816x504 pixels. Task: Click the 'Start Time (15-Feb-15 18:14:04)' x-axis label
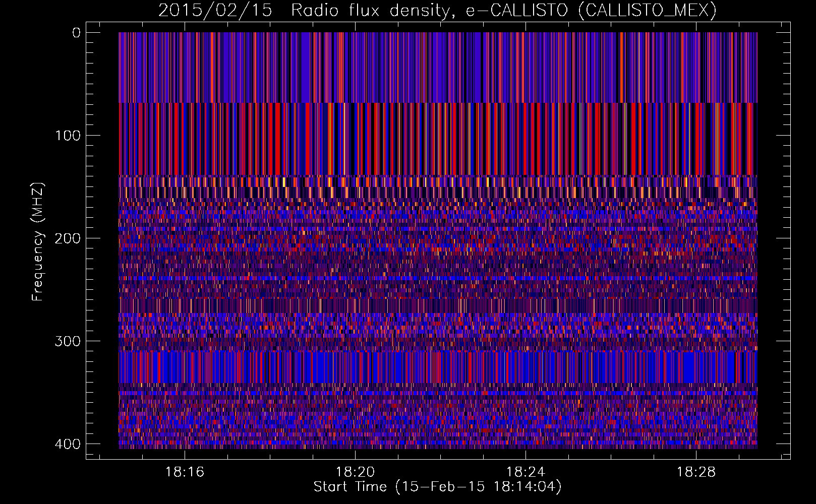pyautogui.click(x=437, y=487)
